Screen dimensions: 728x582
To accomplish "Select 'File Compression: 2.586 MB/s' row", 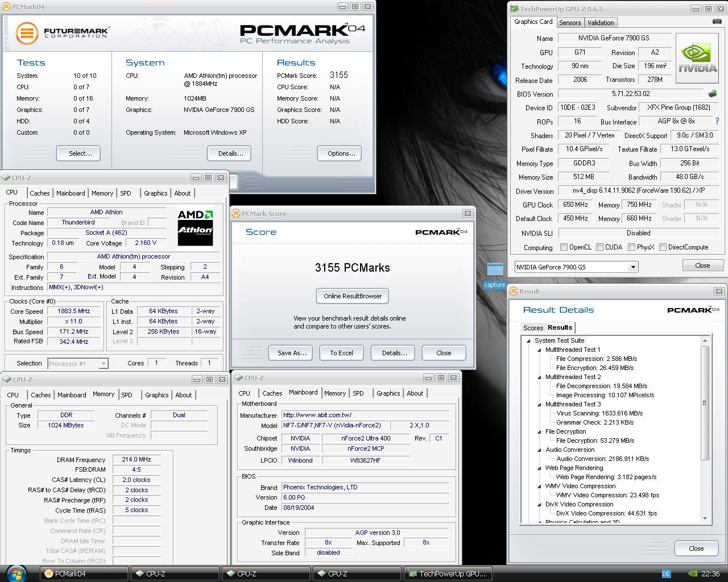I will coord(596,359).
